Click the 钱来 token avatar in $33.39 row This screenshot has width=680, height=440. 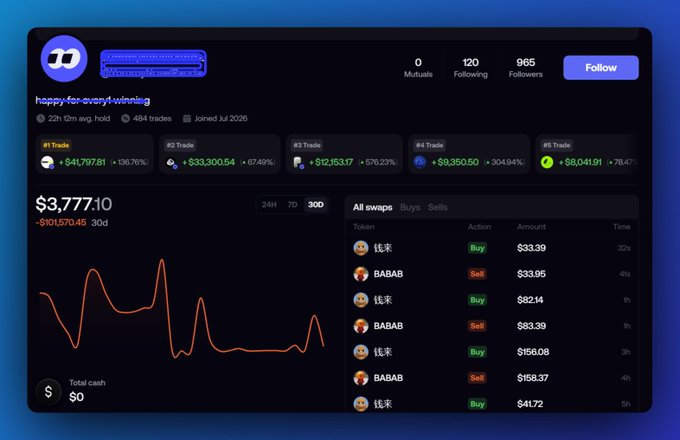[361, 248]
